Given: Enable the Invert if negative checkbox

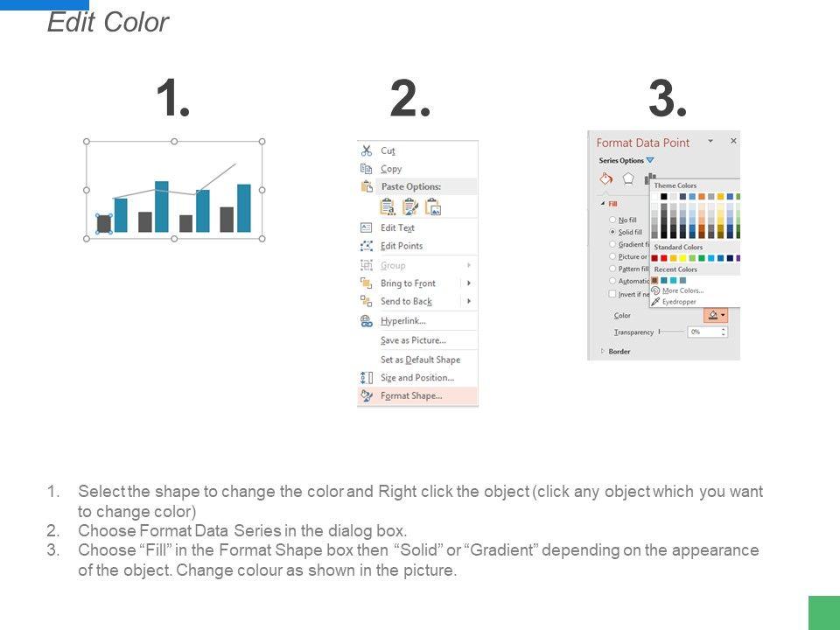Looking at the screenshot, I should click(x=612, y=294).
